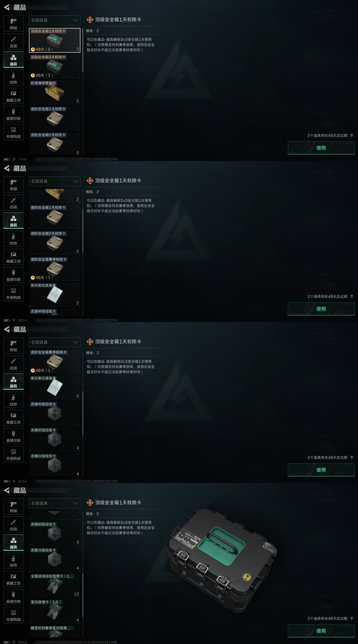Expand 全部道具 dropdown above highlighted 顶级安全箱1天权限卡 thumbnail
Image resolution: width=358 pixels, height=644 pixels.
[x=55, y=20]
